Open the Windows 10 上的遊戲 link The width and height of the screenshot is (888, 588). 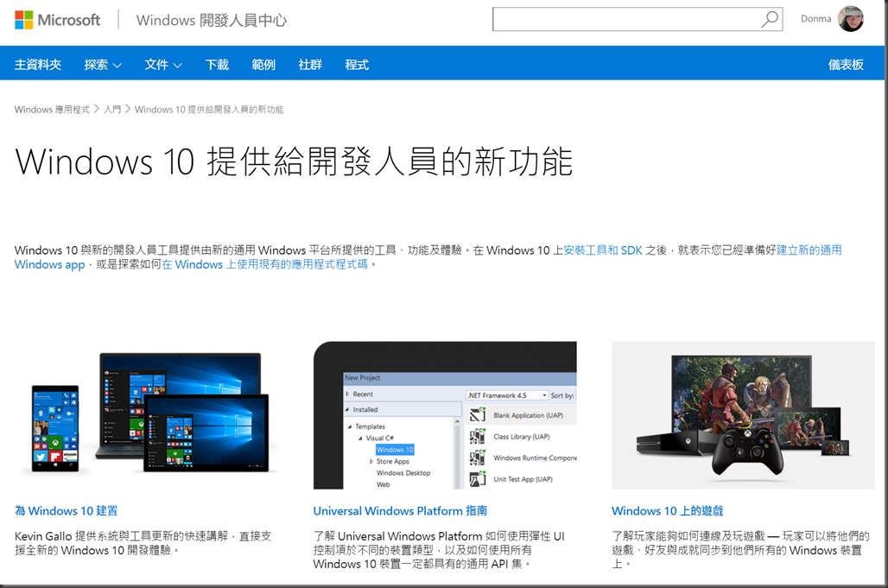pos(667,510)
